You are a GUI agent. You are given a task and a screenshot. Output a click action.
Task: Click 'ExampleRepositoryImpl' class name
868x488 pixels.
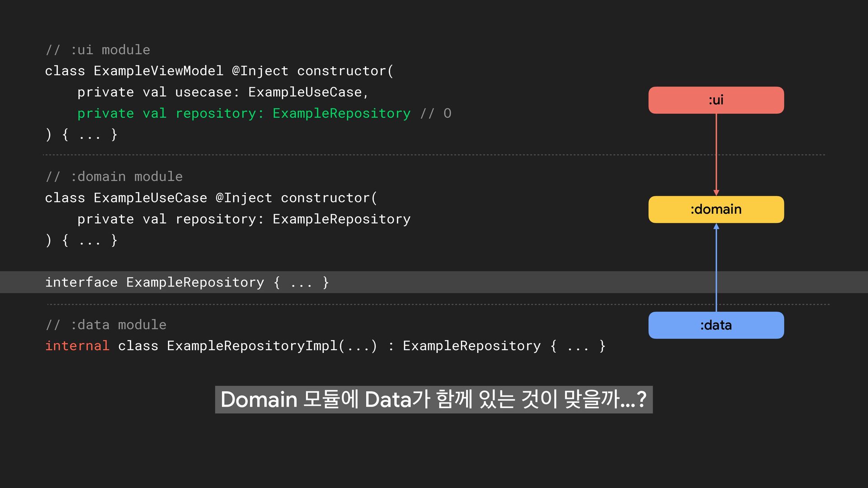pyautogui.click(x=252, y=346)
